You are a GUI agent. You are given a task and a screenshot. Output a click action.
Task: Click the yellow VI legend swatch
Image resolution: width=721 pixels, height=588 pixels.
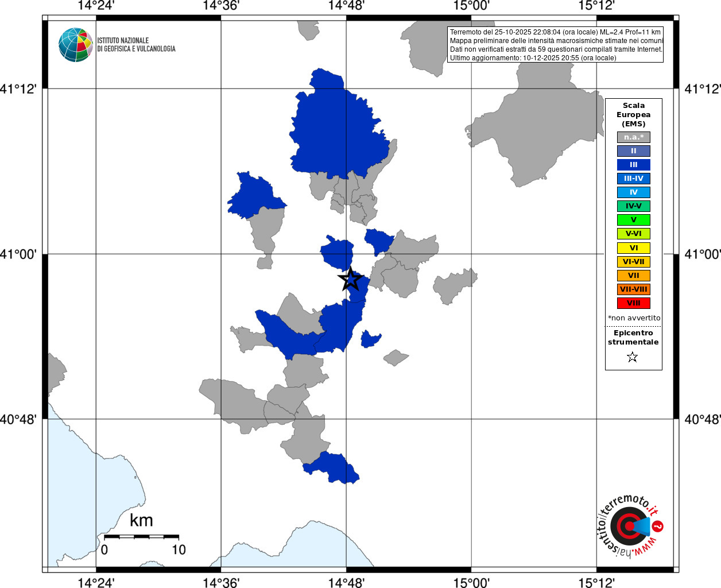point(634,248)
